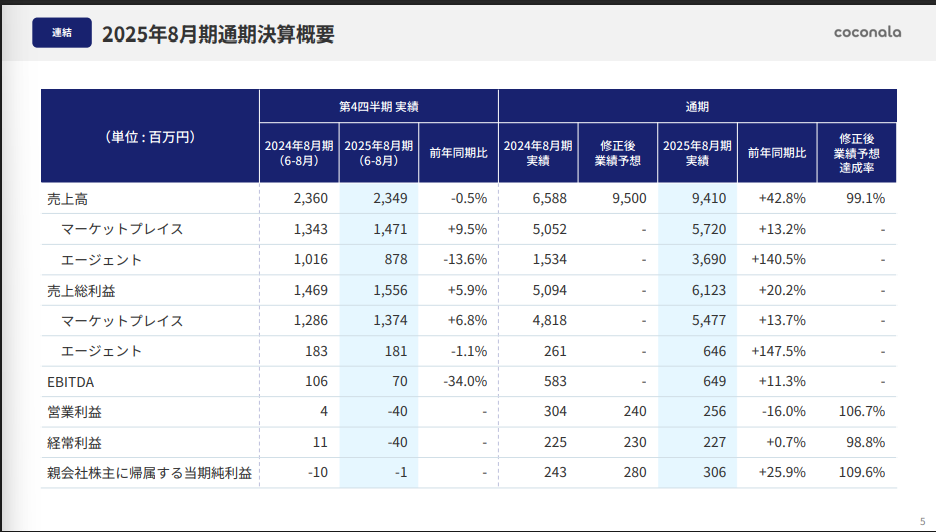This screenshot has height=532, width=936.
Task: Click the (単位:百万円) header cell
Action: (150, 137)
